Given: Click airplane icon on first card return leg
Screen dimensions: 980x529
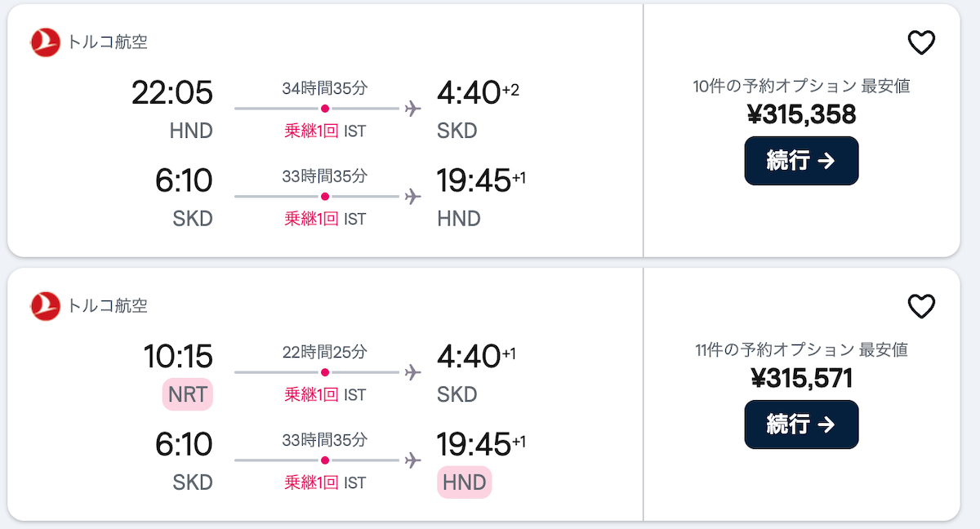Looking at the screenshot, I should pos(412,197).
